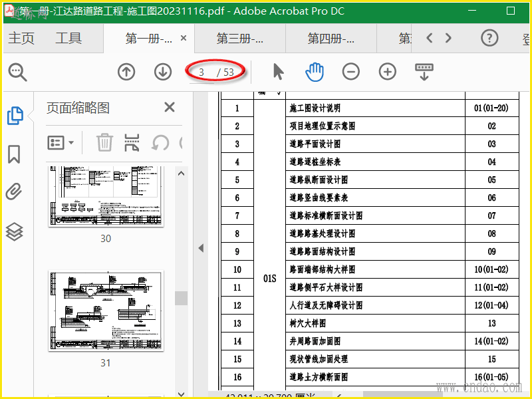Click the page 30 thumbnail number label

pyautogui.click(x=106, y=239)
